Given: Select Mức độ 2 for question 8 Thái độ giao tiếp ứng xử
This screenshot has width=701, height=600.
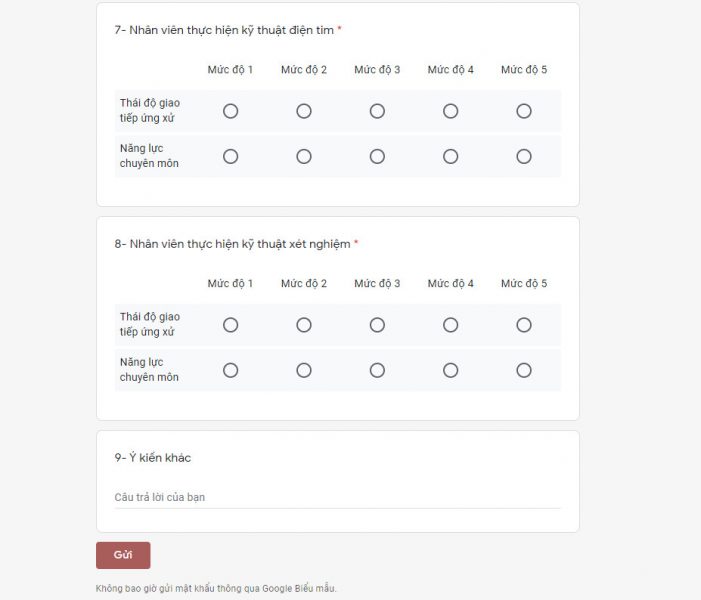Looking at the screenshot, I should [x=304, y=325].
